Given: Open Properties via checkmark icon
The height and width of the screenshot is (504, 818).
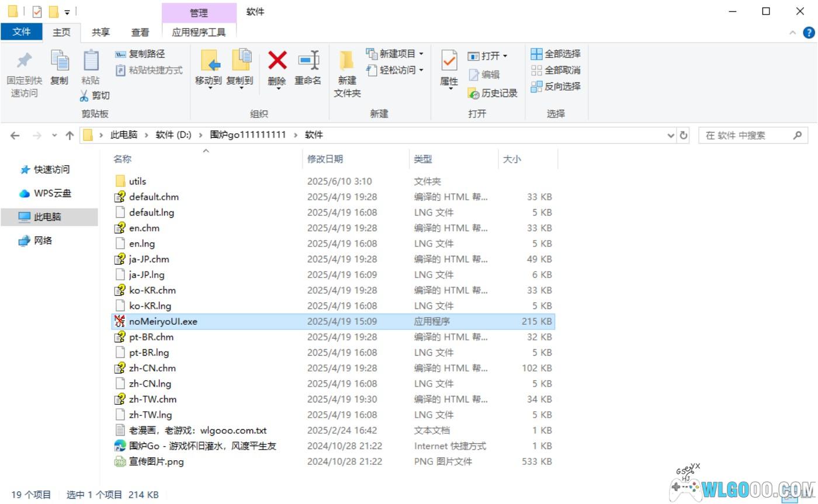Looking at the screenshot, I should pos(449,61).
